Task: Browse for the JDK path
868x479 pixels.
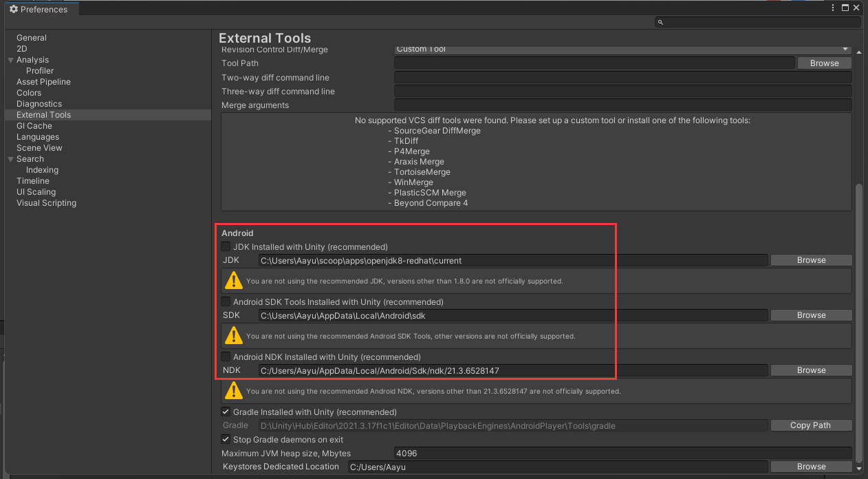Action: point(811,260)
